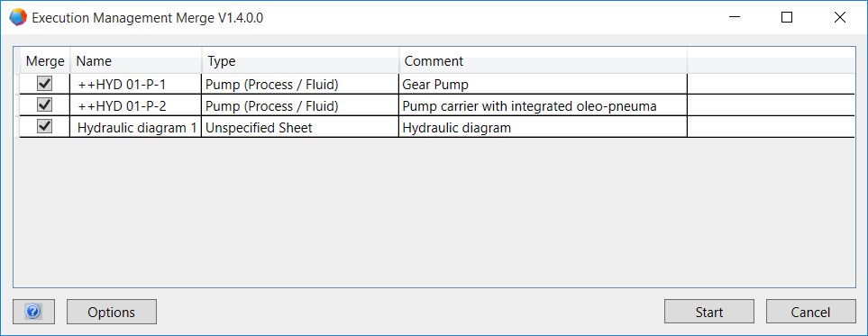
Task: Toggle Merge checkbox for ++HYD 01-P-2
Action: [44, 105]
